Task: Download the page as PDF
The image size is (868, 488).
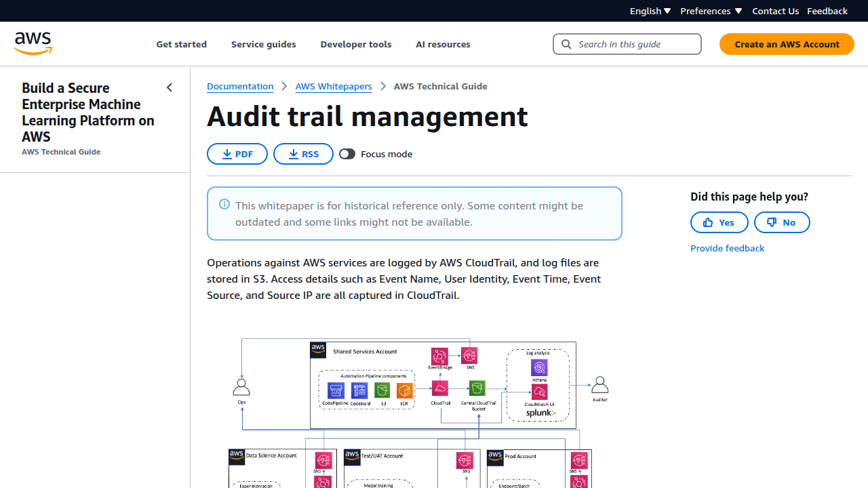Action: click(237, 154)
